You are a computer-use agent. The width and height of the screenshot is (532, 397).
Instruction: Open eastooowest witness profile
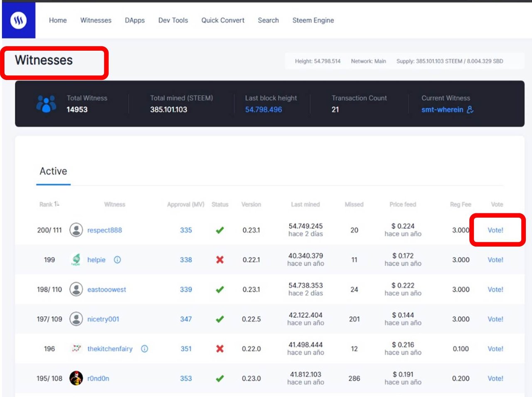point(106,289)
